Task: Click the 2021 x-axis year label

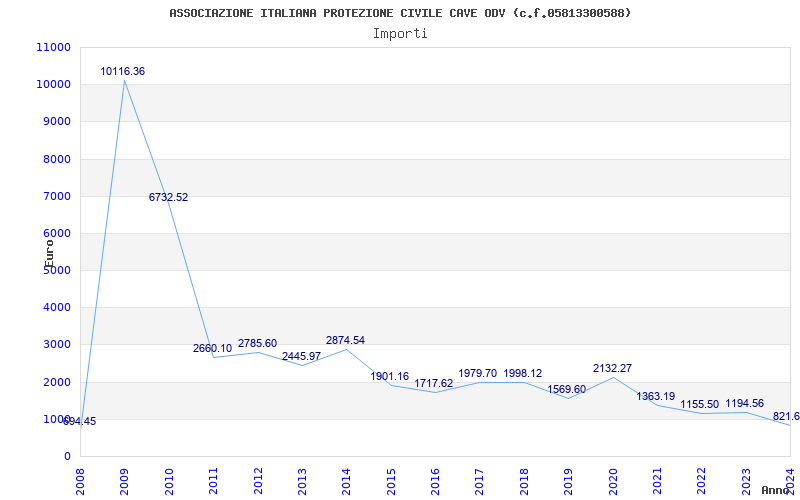Action: [x=657, y=481]
